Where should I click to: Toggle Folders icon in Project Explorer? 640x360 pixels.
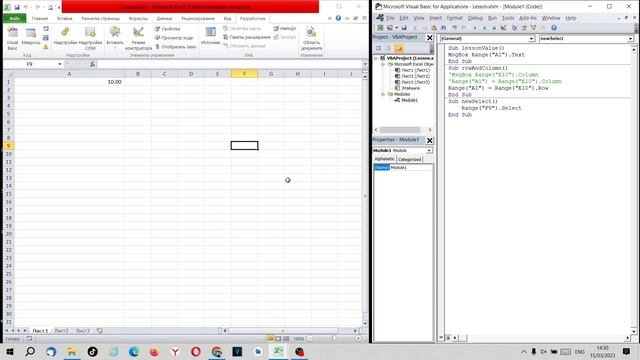pyautogui.click(x=399, y=48)
